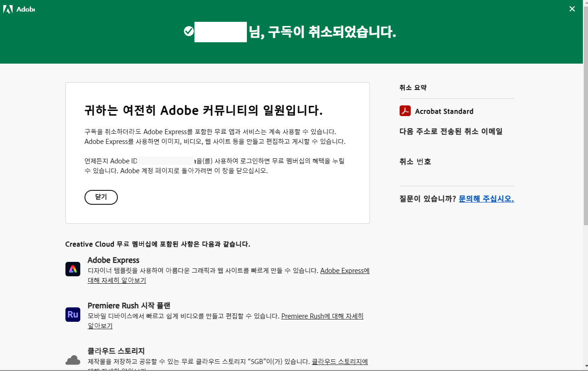Close the cancellation dialog with the X
588x371 pixels.
[x=572, y=9]
